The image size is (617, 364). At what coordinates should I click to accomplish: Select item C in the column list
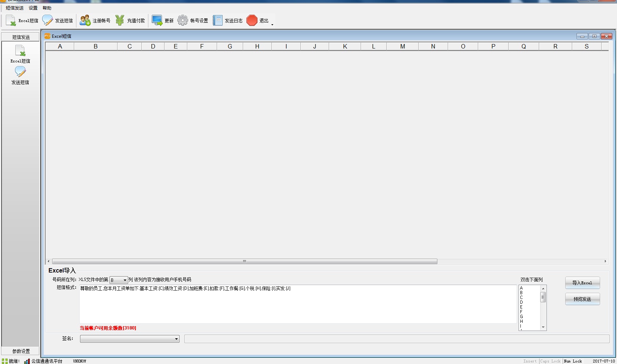[521, 298]
